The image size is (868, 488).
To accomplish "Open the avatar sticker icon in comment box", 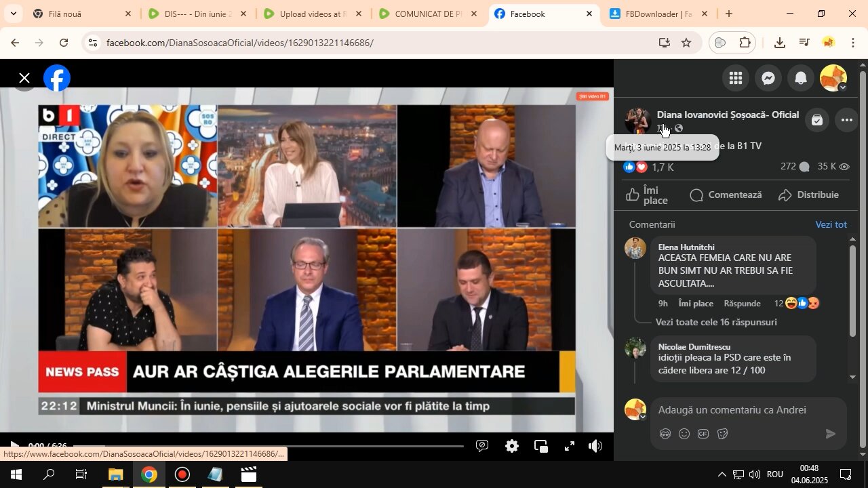I will (x=665, y=434).
